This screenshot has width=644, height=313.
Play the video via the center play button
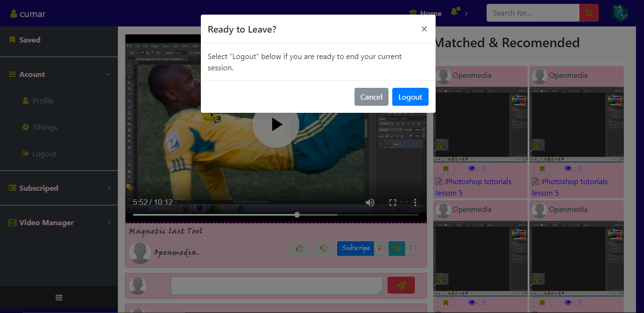276,124
